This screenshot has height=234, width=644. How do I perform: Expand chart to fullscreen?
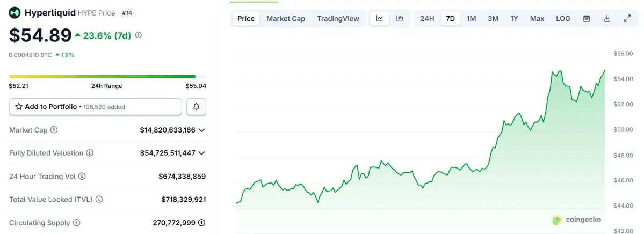point(627,18)
